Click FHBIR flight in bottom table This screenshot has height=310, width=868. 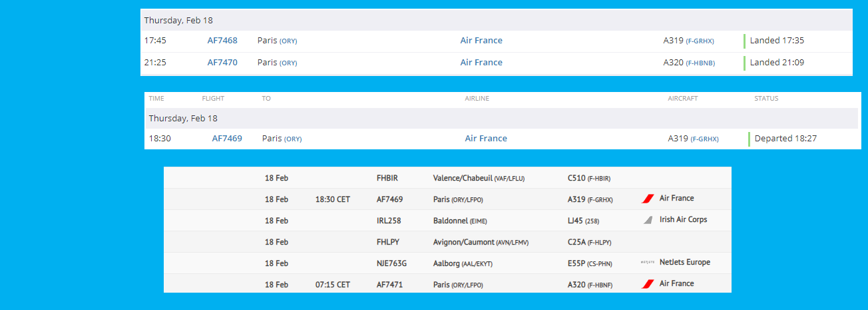tap(387, 178)
